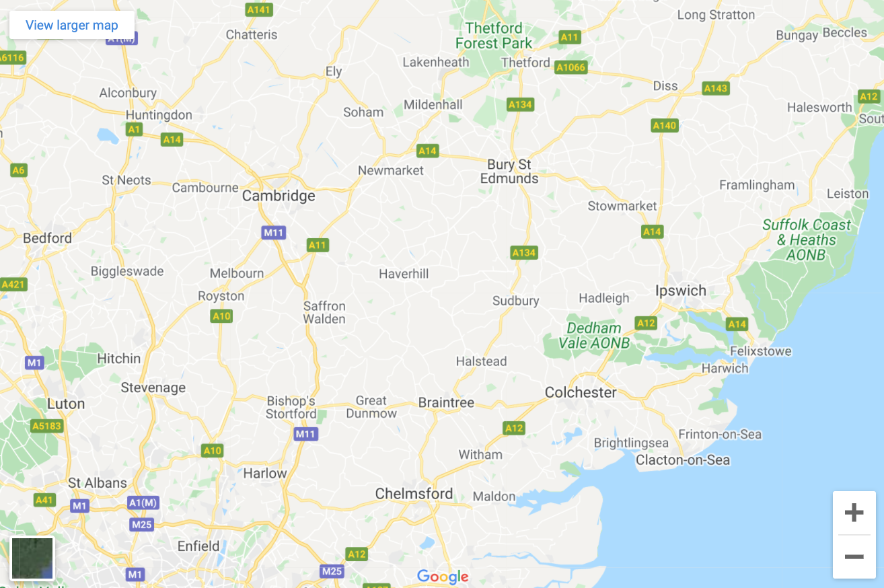Switch to satellite view thumbnail
The image size is (884, 588).
pyautogui.click(x=32, y=558)
